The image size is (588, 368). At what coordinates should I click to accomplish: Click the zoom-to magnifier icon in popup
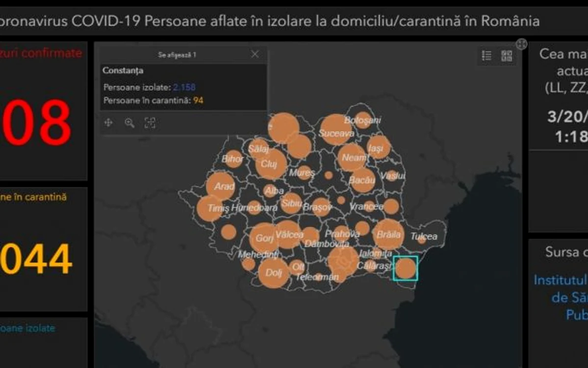(x=129, y=123)
